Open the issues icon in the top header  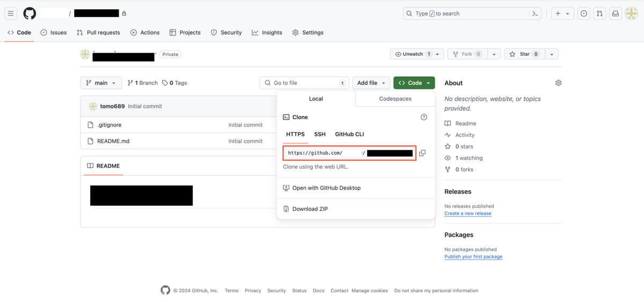click(584, 13)
